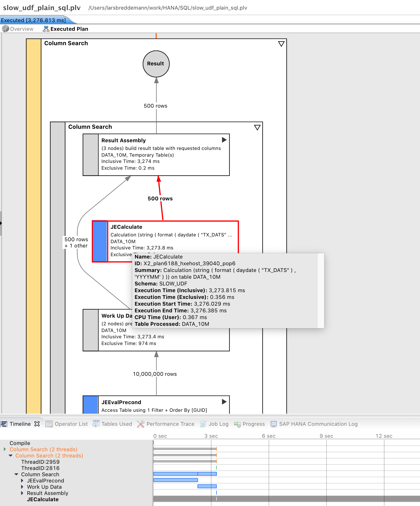Click the Performance Trace tools icon
This screenshot has height=506, width=420.
click(141, 424)
